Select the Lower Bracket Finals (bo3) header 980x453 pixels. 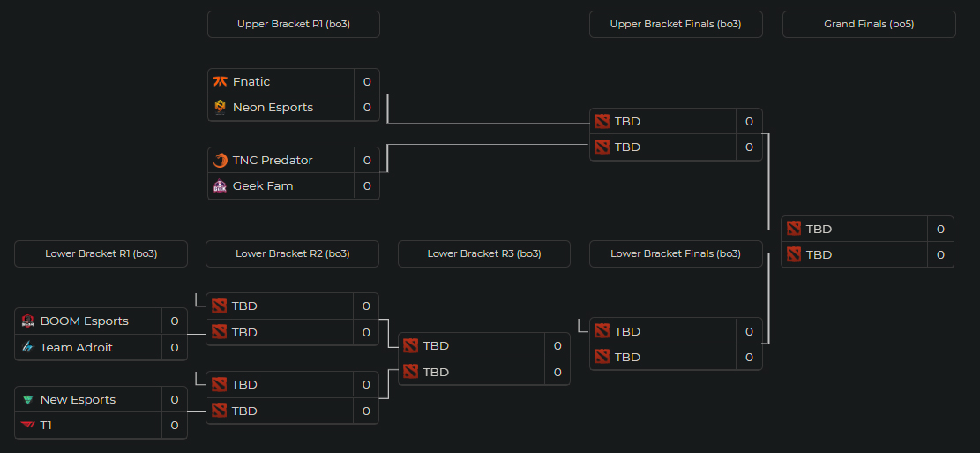pos(676,253)
